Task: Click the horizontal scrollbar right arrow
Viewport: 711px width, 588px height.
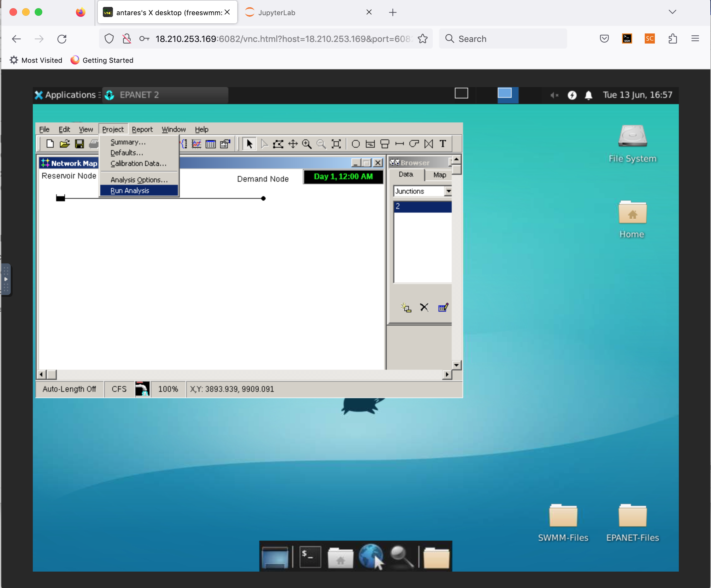Action: tap(447, 375)
